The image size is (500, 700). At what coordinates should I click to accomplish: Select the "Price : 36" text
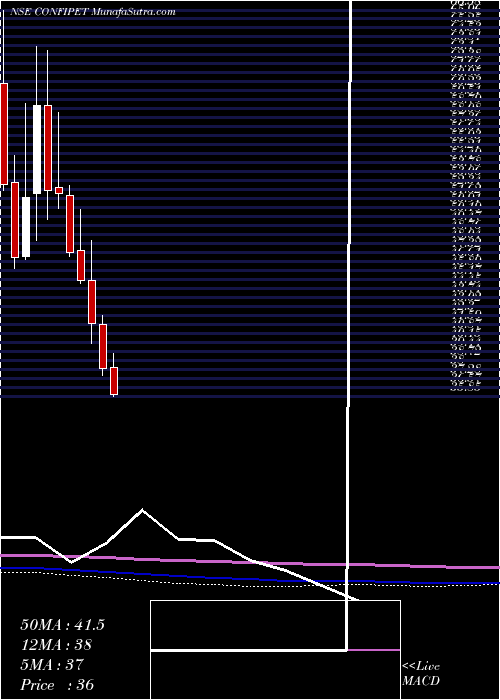click(57, 685)
